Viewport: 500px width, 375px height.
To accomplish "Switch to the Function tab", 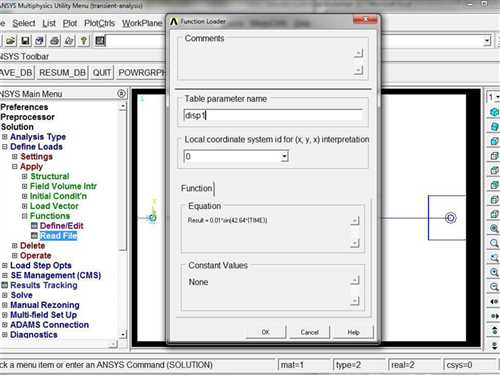I will (197, 188).
